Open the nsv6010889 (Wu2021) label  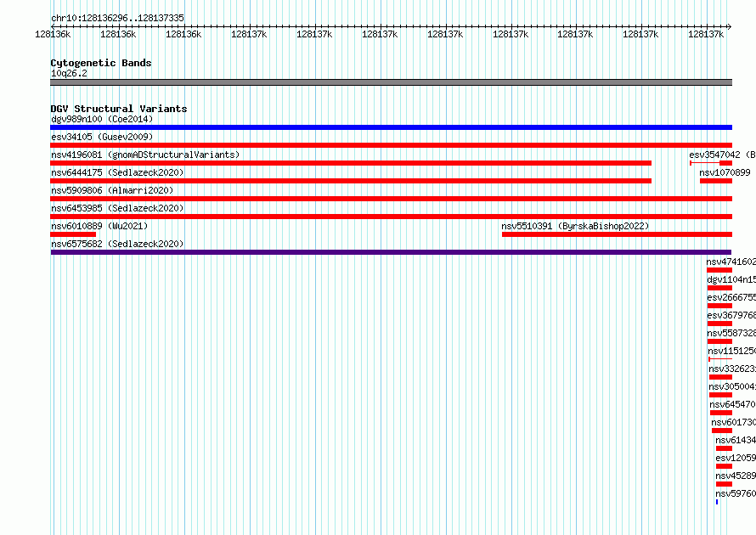[x=99, y=226]
